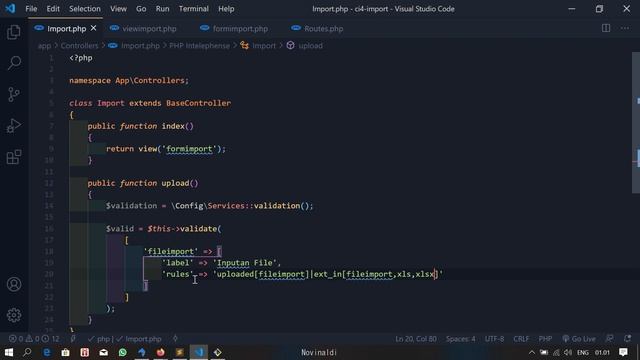Switch to the formimport.php tab

click(x=234, y=29)
